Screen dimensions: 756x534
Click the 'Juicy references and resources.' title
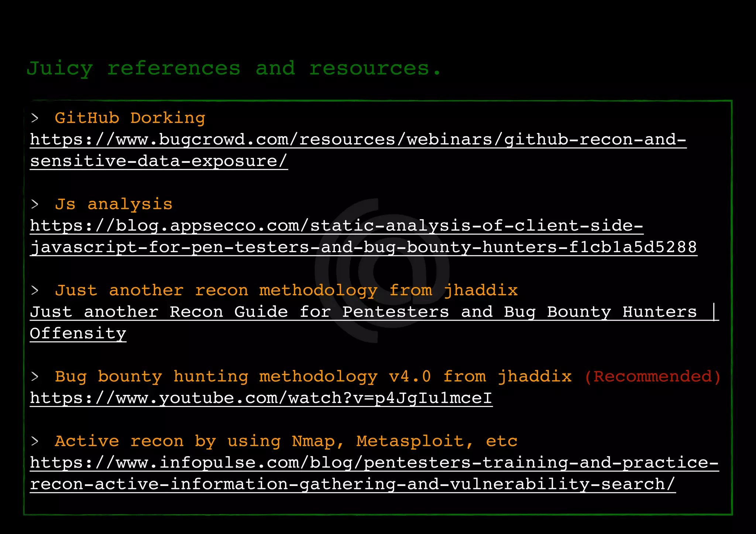click(234, 69)
